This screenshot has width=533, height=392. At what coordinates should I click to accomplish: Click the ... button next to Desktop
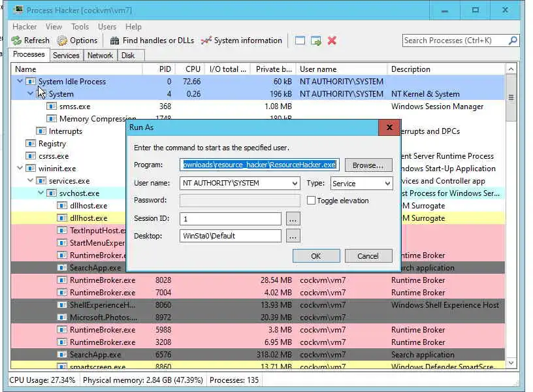pyautogui.click(x=293, y=236)
